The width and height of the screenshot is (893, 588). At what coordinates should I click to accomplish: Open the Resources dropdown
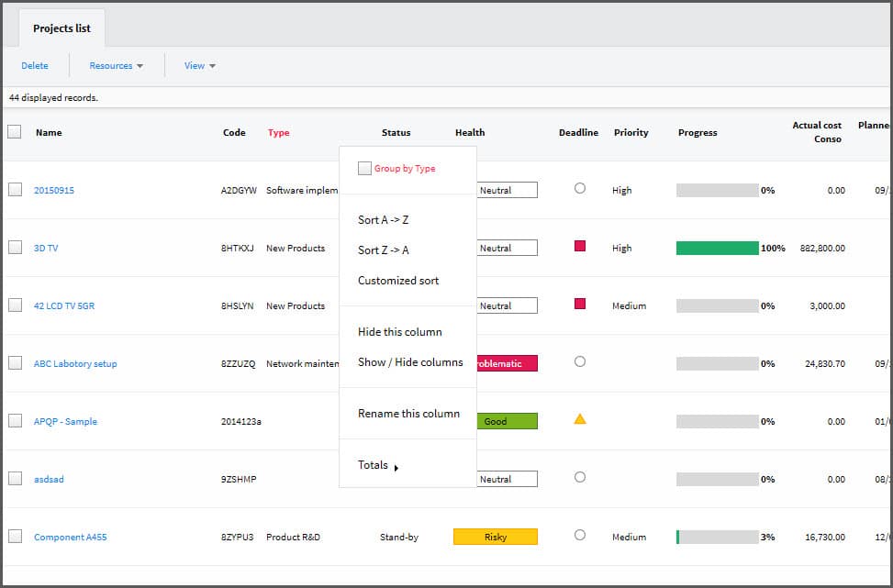[x=116, y=66]
